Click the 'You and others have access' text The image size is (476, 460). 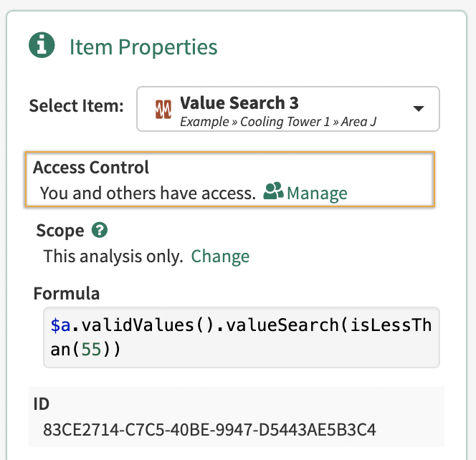point(148,193)
